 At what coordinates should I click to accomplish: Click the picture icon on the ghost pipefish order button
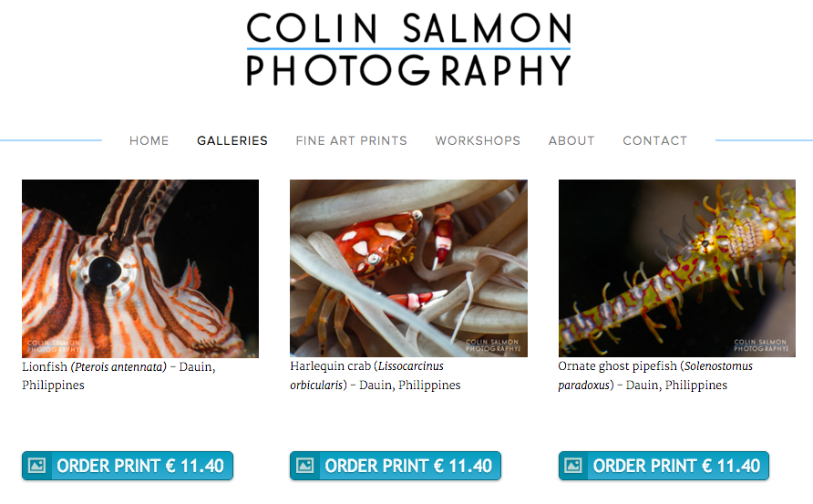pyautogui.click(x=573, y=466)
